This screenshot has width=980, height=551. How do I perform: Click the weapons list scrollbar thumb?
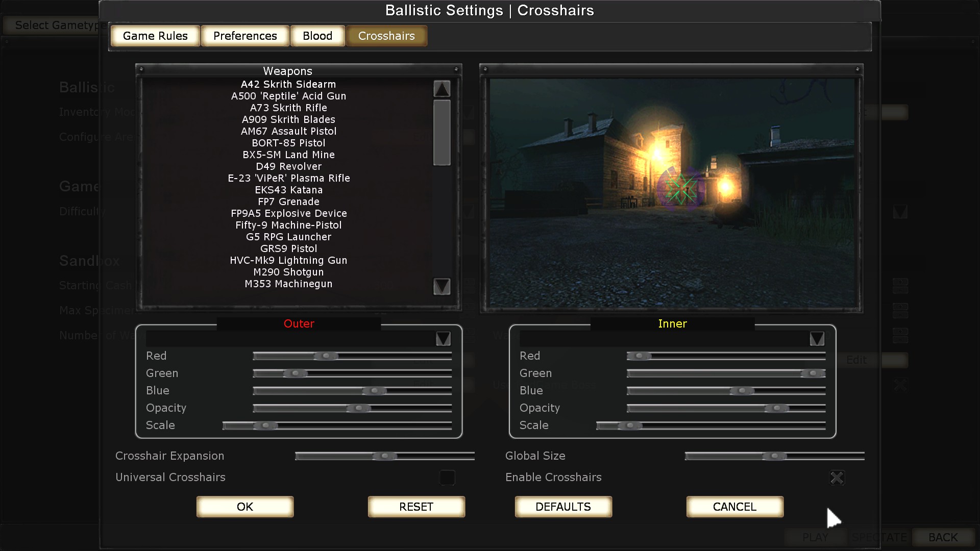tap(442, 133)
